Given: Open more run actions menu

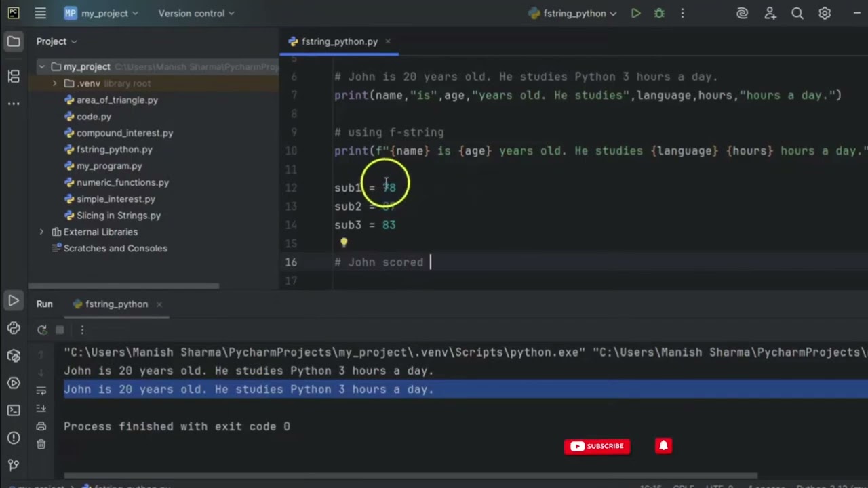Looking at the screenshot, I should click(682, 13).
